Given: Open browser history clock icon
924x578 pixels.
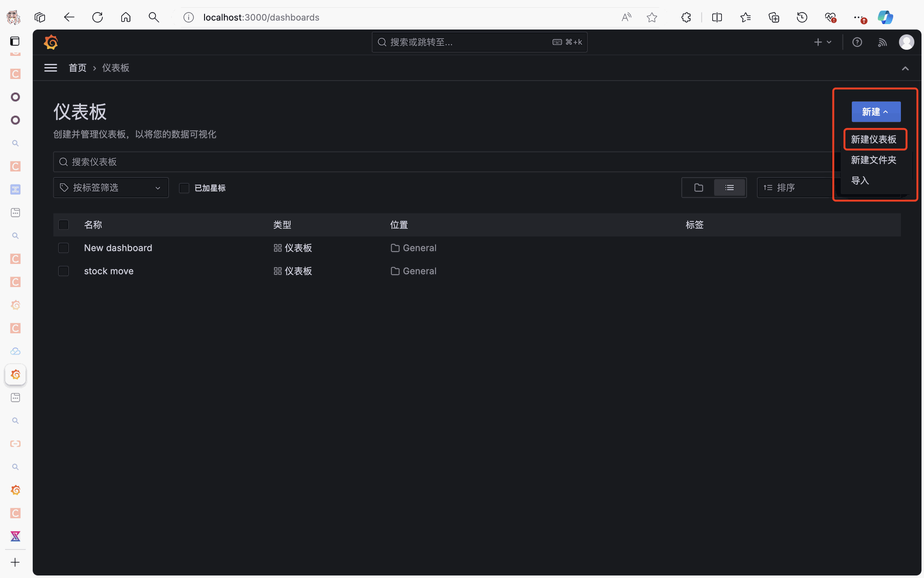Looking at the screenshot, I should pyautogui.click(x=802, y=17).
